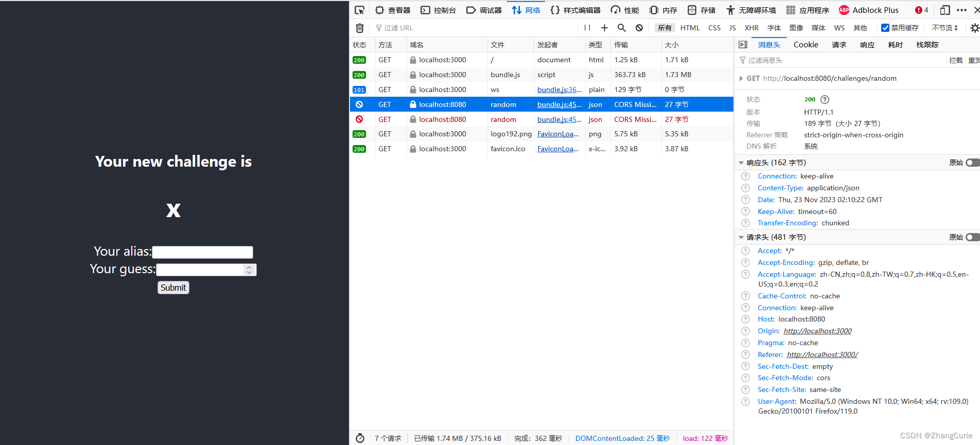Filter requests by CSS type
The image size is (980, 445).
point(714,28)
